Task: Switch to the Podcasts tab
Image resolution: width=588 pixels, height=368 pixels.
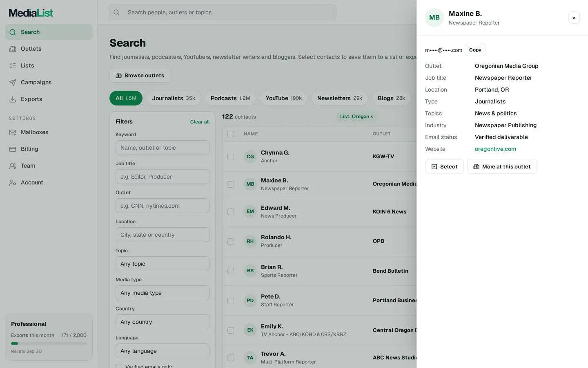Action: [x=230, y=98]
